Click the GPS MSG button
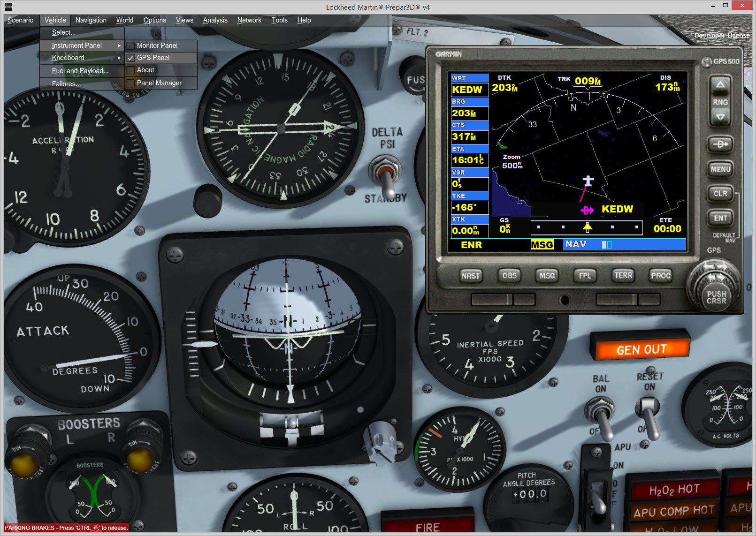756x536 pixels. [547, 275]
